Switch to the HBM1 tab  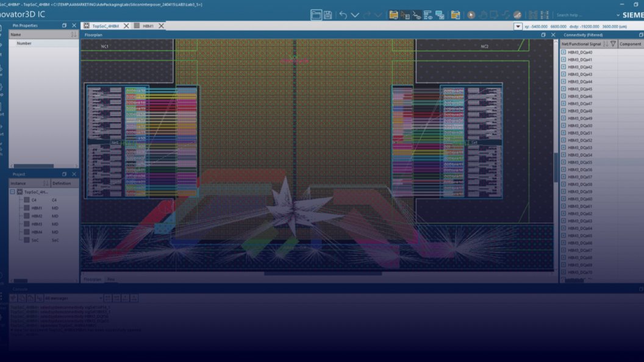[148, 26]
